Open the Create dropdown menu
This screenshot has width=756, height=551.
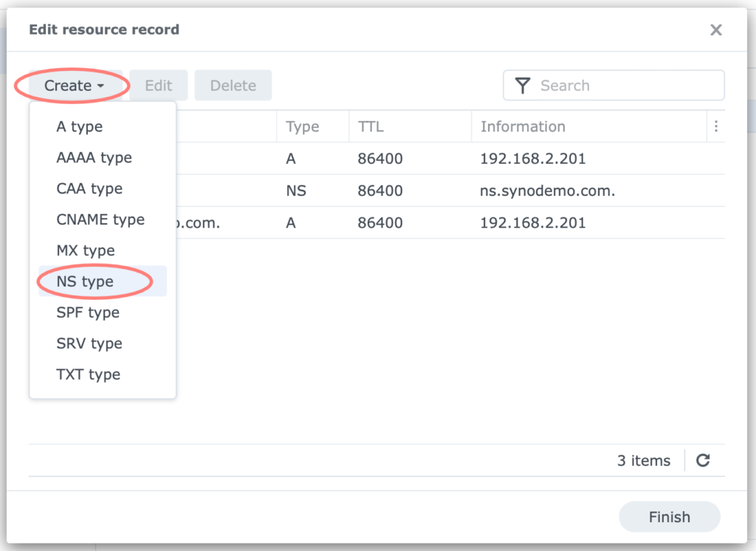71,85
